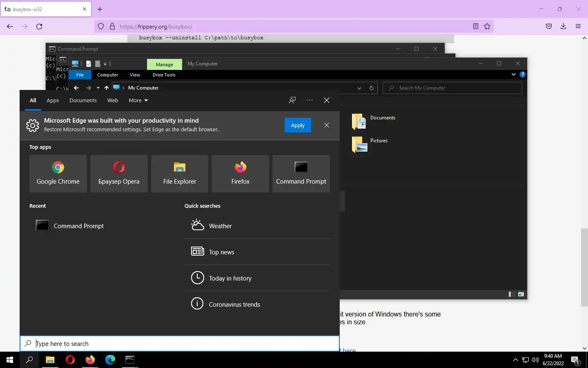Image resolution: width=588 pixels, height=368 pixels.
Task: Click the taskbar search magnifier
Action: 29,360
